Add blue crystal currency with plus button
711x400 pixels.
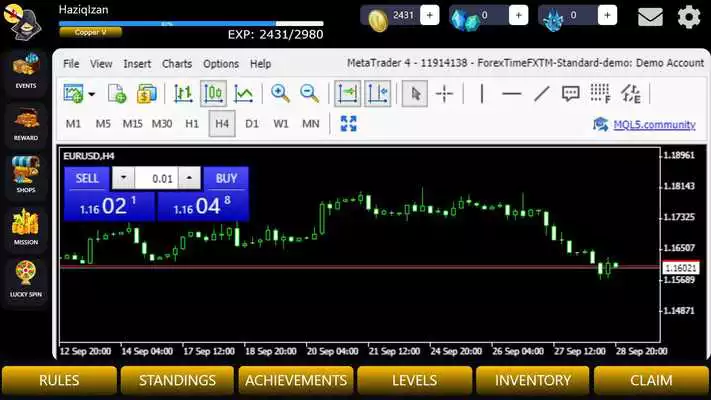(x=607, y=15)
